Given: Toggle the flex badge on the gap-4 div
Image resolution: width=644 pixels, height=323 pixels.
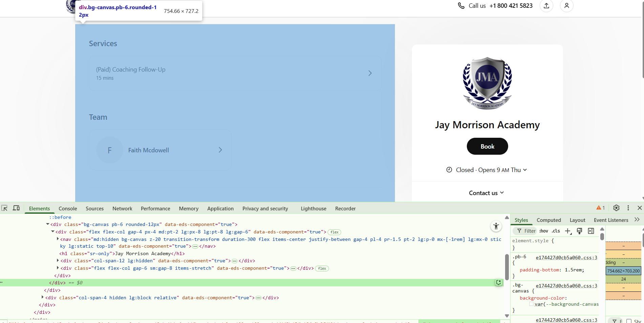Looking at the screenshot, I should pyautogui.click(x=334, y=232).
